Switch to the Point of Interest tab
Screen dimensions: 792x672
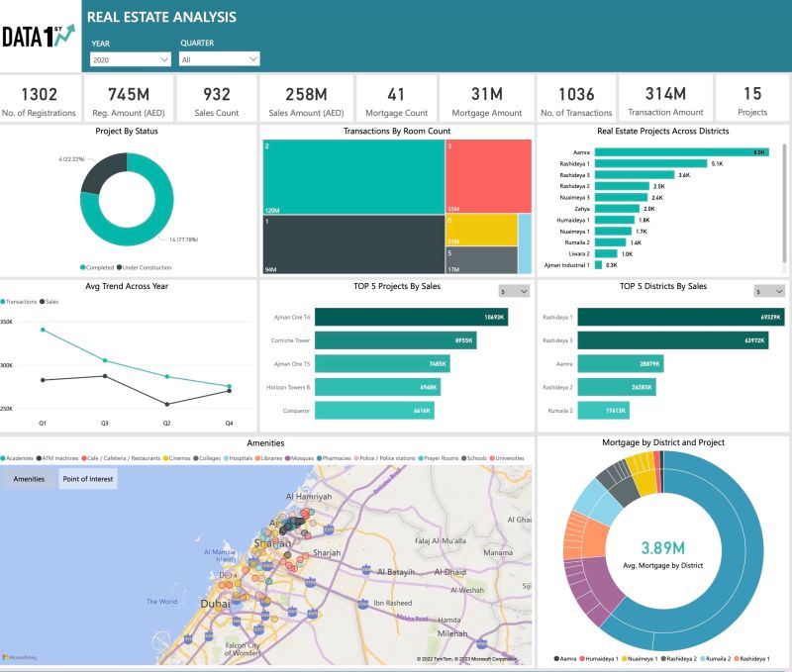pos(87,478)
